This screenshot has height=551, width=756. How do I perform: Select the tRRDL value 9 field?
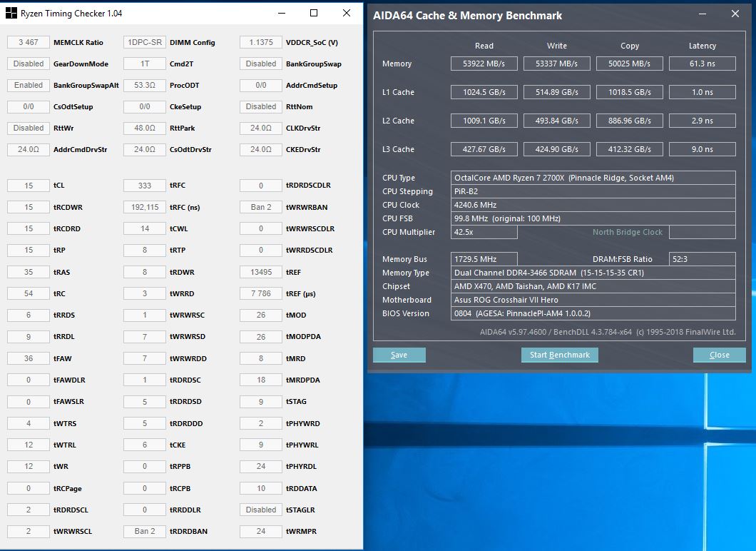[x=29, y=337]
